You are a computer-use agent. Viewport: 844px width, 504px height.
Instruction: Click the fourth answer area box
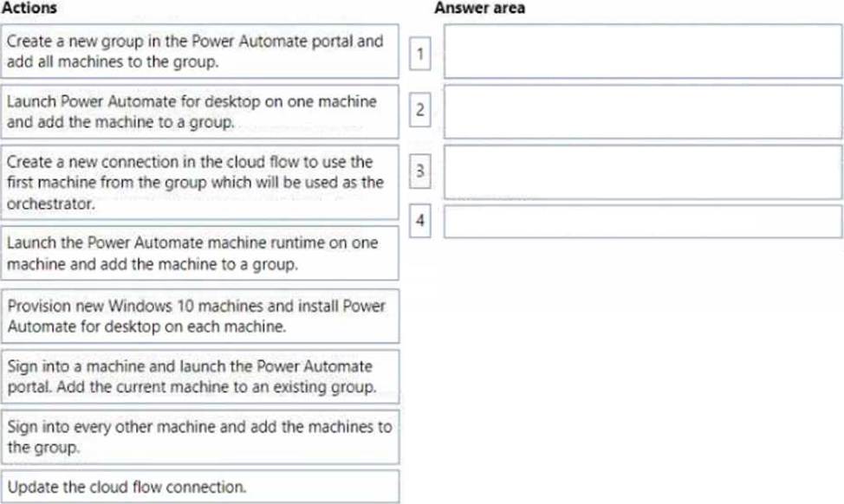click(x=643, y=221)
